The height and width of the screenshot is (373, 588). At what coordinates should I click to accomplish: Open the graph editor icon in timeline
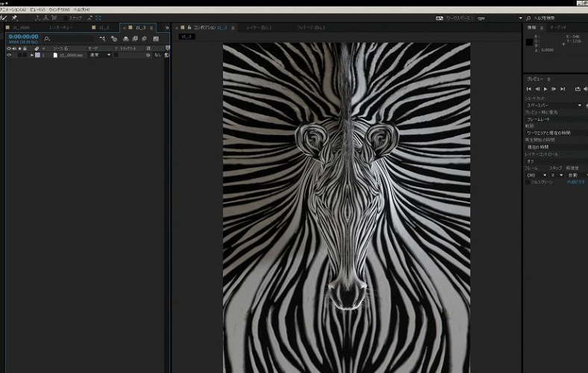(x=156, y=39)
